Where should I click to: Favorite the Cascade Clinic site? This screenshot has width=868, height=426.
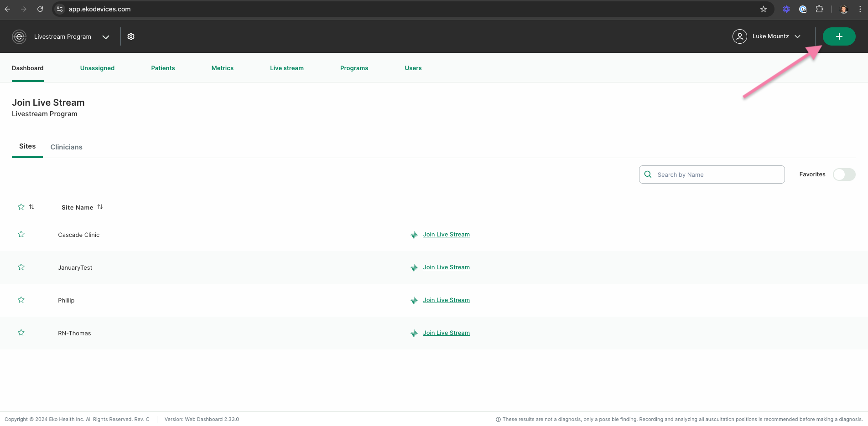pos(21,234)
